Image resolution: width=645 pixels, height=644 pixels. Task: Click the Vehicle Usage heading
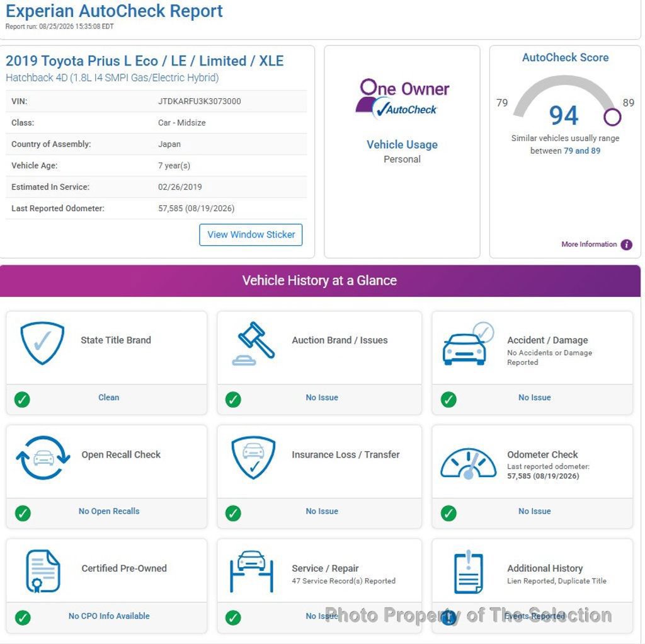(x=402, y=144)
